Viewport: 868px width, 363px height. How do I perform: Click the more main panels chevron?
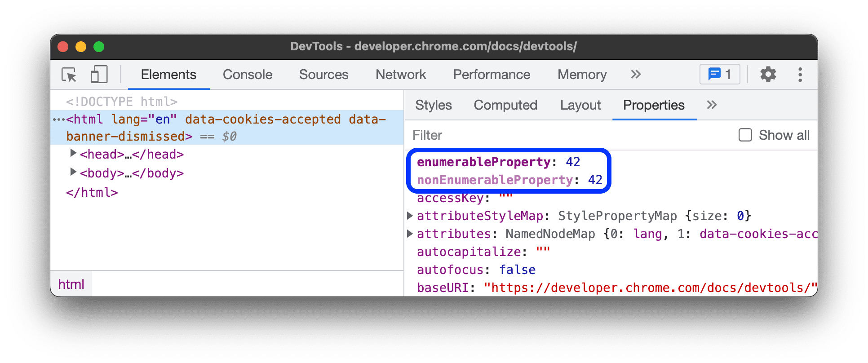pos(635,75)
